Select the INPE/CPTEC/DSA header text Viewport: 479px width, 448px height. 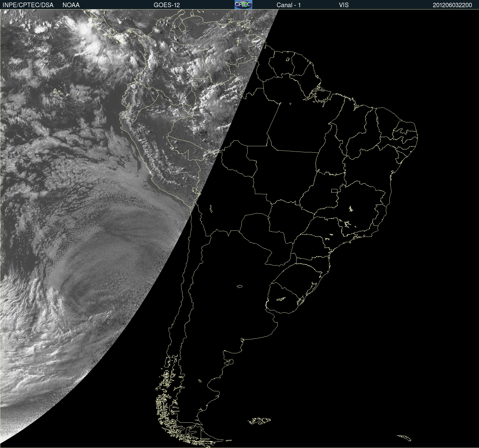click(x=28, y=5)
